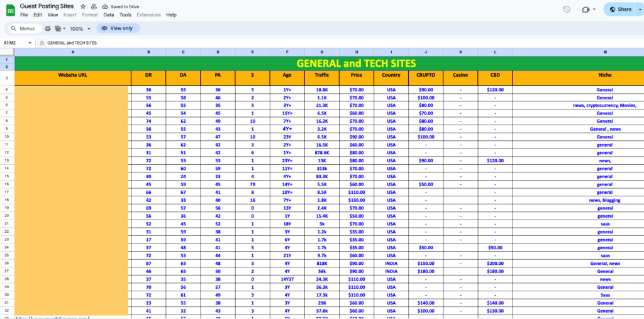
Task: Open the filter views icon
Action: tap(58, 29)
